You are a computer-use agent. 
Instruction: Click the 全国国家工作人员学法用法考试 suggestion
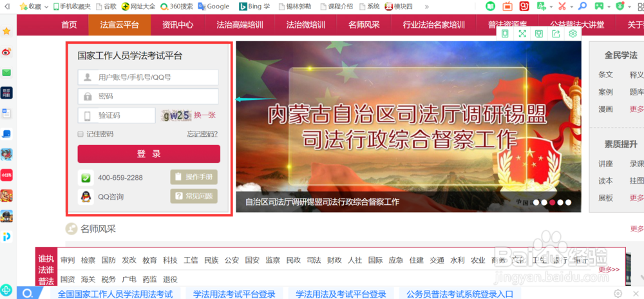coord(115,294)
